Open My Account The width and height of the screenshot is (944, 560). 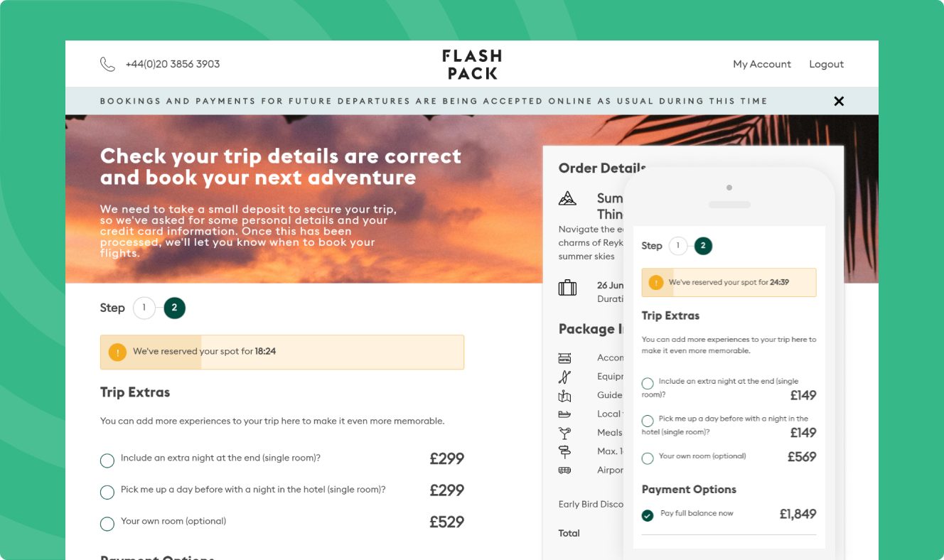761,64
